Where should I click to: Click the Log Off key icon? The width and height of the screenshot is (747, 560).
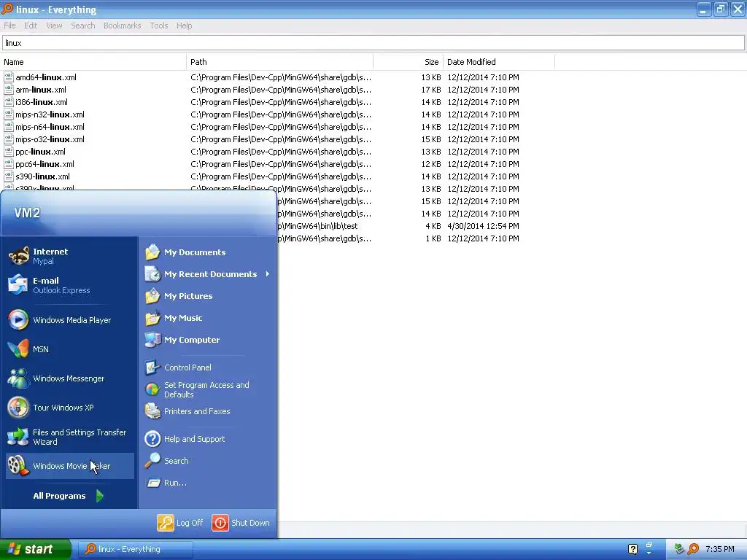click(x=166, y=522)
